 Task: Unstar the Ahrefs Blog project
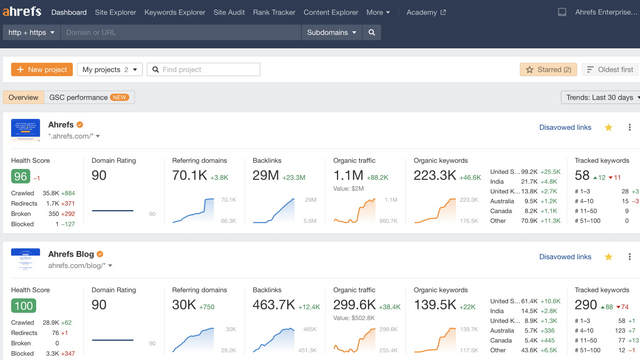pos(608,257)
